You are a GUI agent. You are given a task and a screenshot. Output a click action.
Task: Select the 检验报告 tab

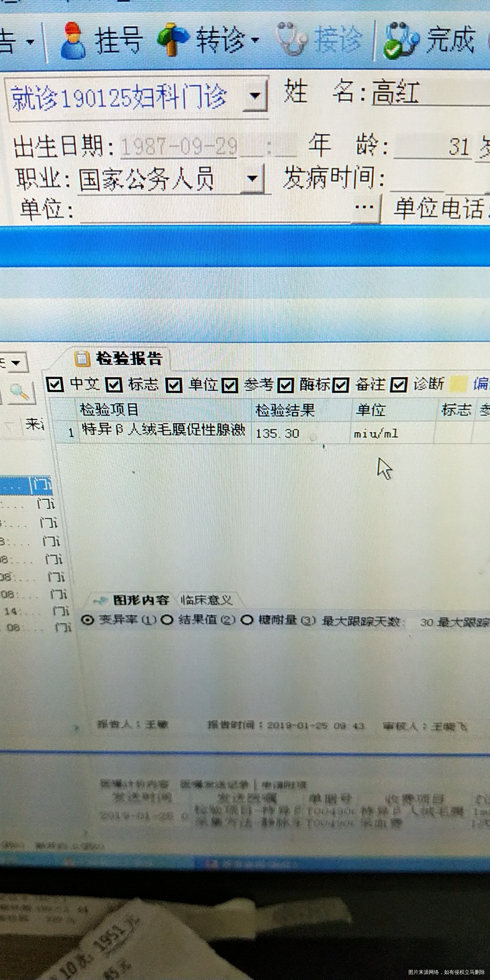point(129,359)
